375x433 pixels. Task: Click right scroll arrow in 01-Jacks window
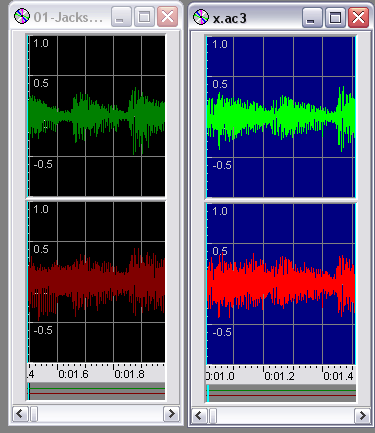click(171, 414)
